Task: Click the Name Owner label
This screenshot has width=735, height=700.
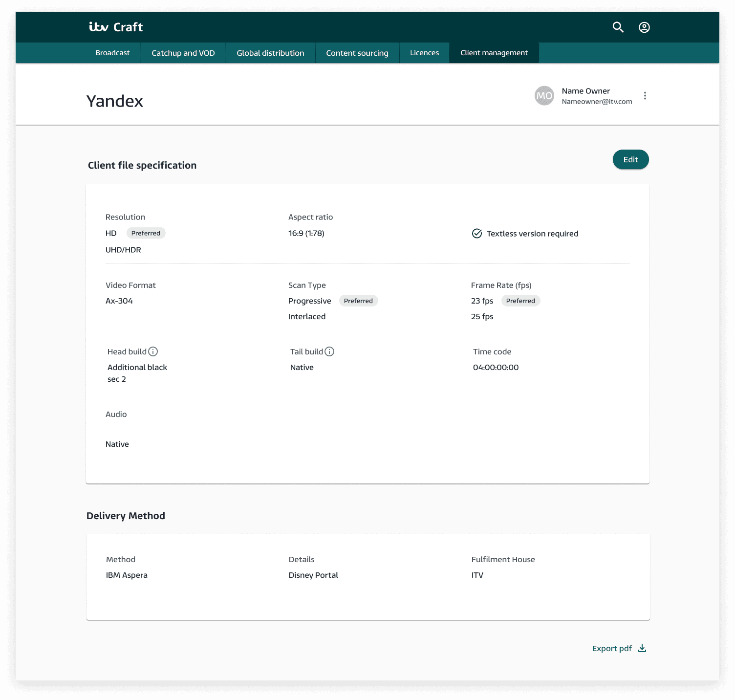Action: [x=585, y=91]
